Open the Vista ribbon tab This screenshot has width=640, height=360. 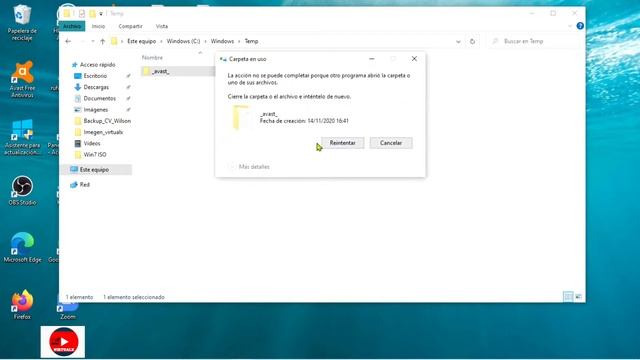click(162, 26)
